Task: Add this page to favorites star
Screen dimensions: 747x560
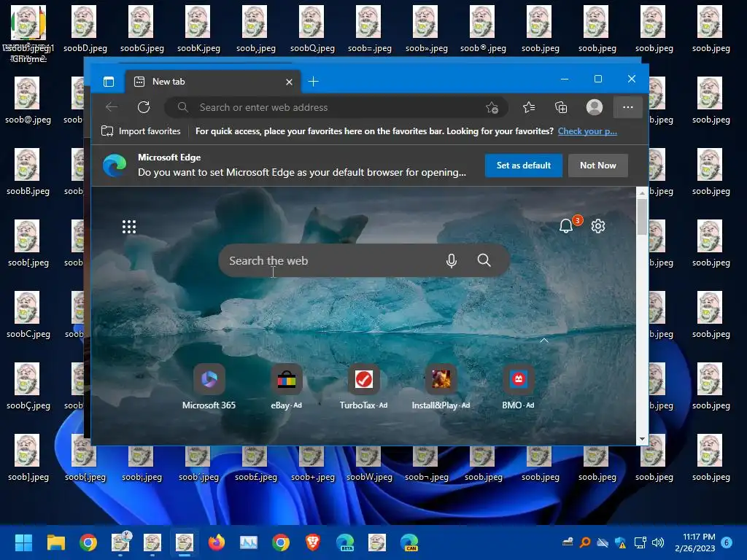Action: 492,108
